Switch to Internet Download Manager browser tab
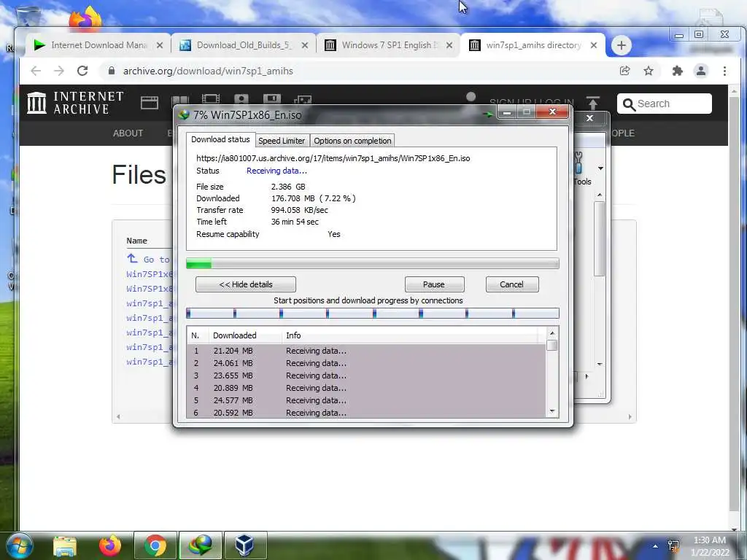Image resolution: width=747 pixels, height=560 pixels. 98,45
